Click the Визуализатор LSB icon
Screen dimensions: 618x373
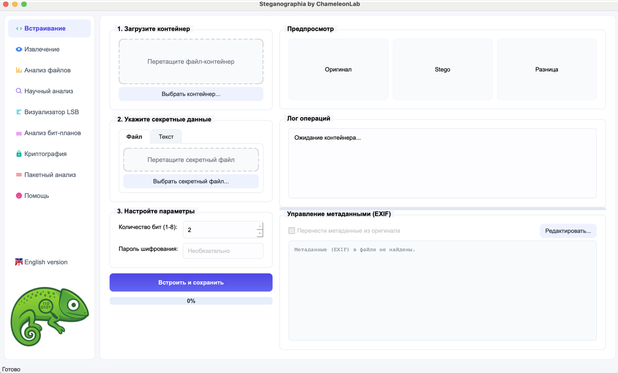[19, 112]
